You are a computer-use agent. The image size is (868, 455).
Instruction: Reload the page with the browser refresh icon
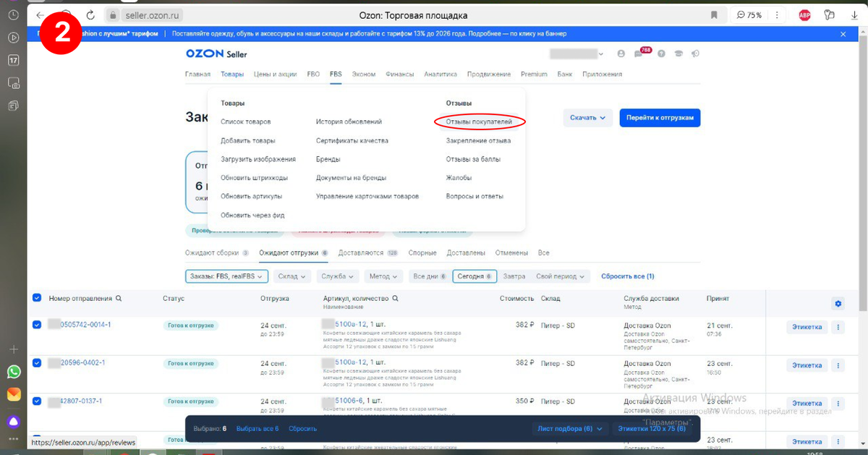pos(90,15)
